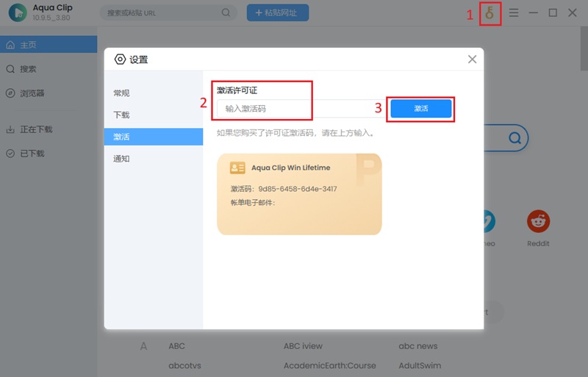Open the 已下载 downloaded sidebar item
This screenshot has height=377, width=588.
tap(49, 154)
